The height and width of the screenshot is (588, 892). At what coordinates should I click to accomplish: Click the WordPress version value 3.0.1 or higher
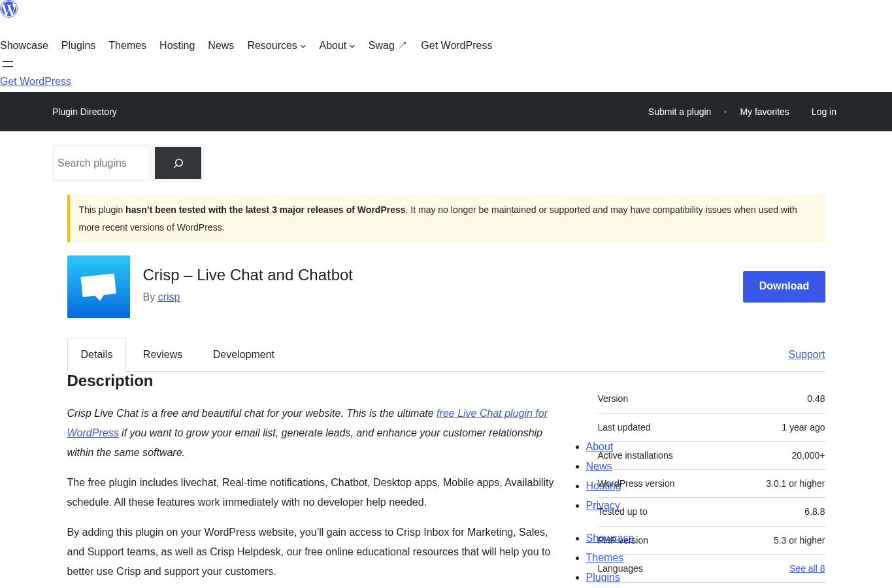click(x=795, y=483)
